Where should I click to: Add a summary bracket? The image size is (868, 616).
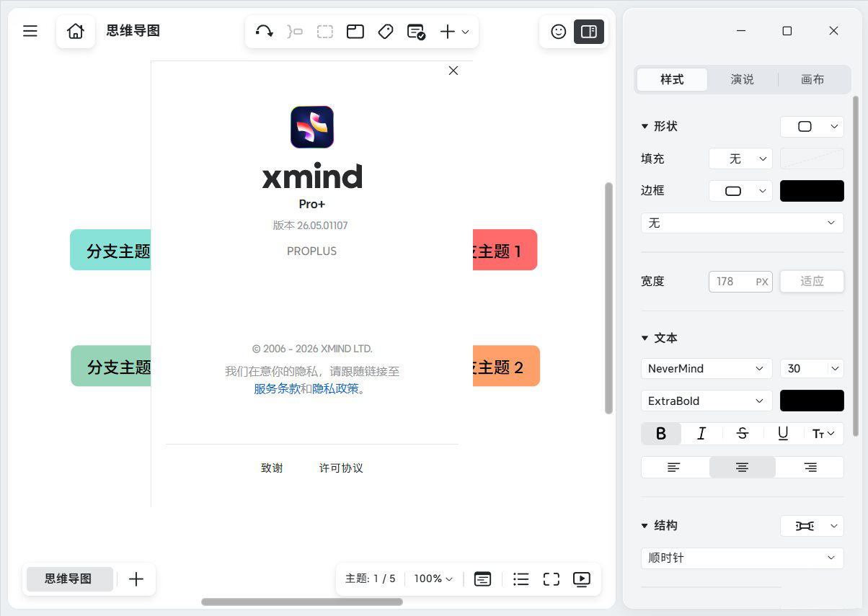295,32
